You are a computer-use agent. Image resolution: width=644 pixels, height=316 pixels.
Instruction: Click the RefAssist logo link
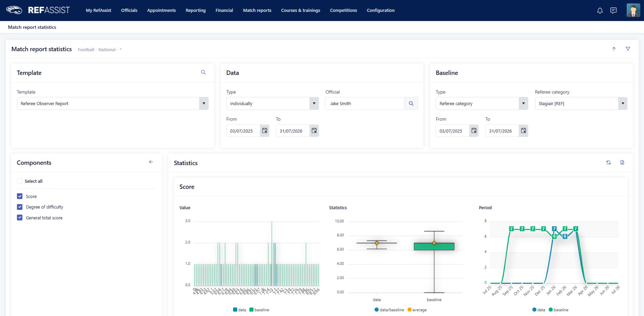pos(38,10)
